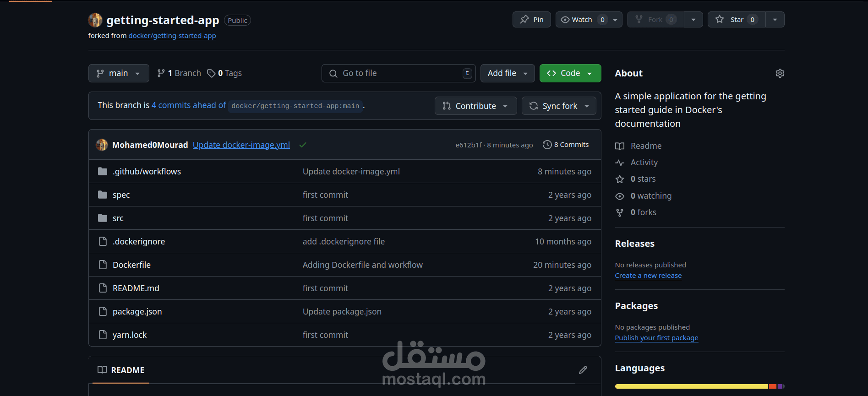Click the stars icon in About sidebar

pos(620,179)
